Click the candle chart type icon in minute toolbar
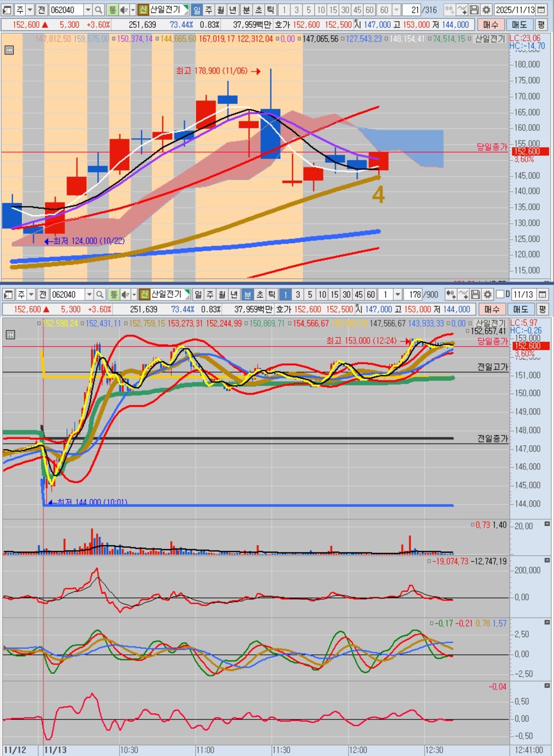This screenshot has width=554, height=756. (x=451, y=294)
